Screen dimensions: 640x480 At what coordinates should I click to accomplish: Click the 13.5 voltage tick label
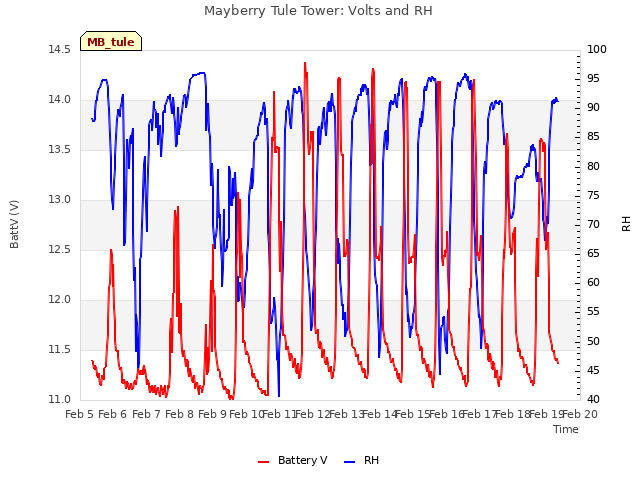(60, 149)
